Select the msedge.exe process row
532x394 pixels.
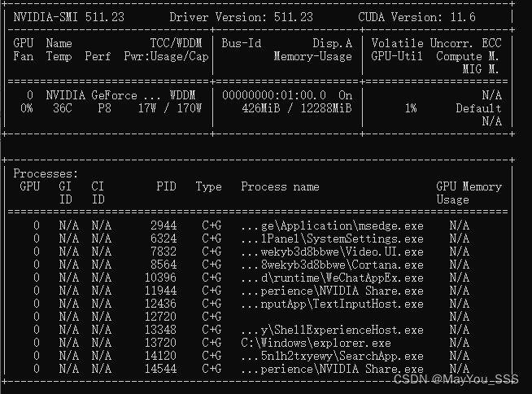tap(332, 225)
